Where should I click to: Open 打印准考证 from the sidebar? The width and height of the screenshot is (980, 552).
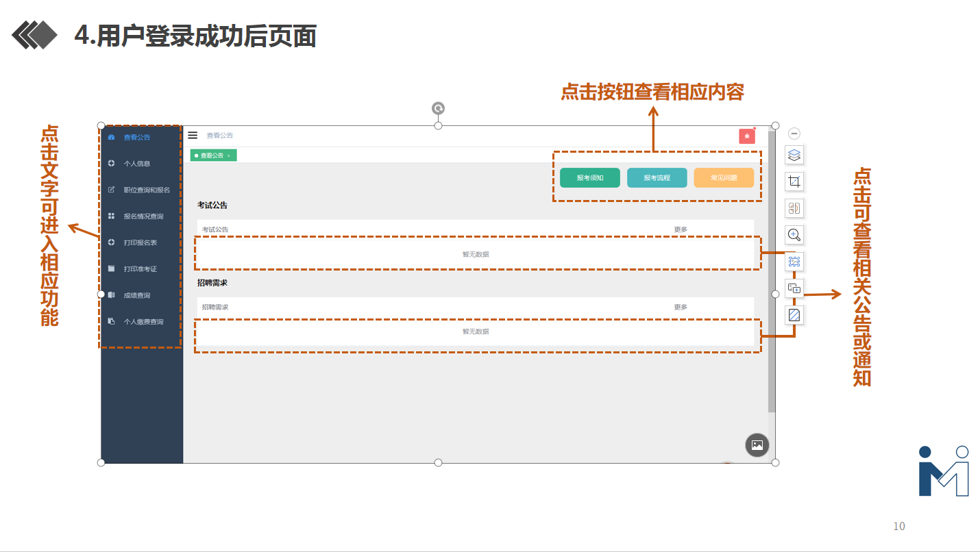140,269
